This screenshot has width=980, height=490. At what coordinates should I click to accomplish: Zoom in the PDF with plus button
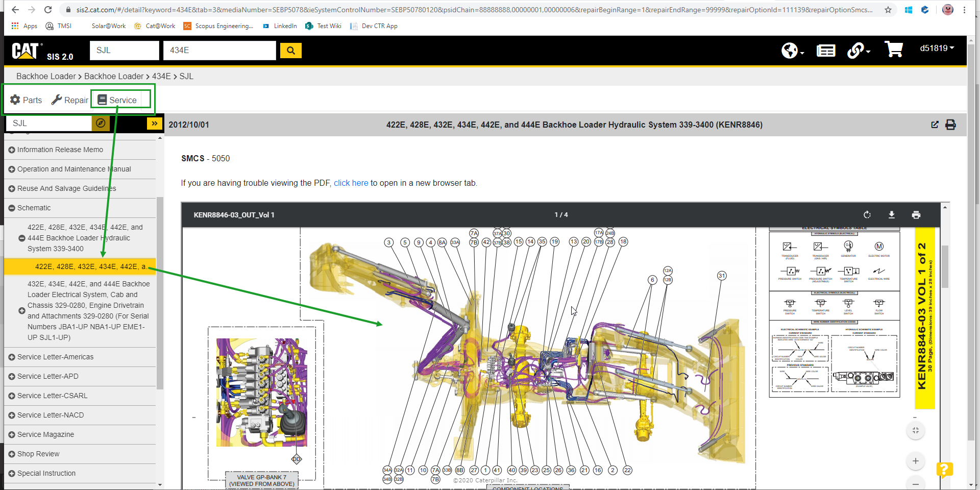click(x=916, y=461)
